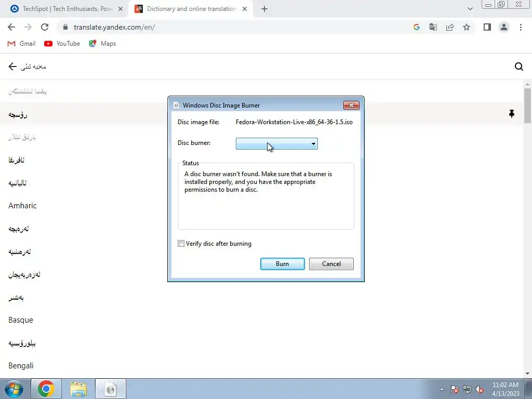Select Bengali from the language list
532x399 pixels.
pyautogui.click(x=21, y=366)
